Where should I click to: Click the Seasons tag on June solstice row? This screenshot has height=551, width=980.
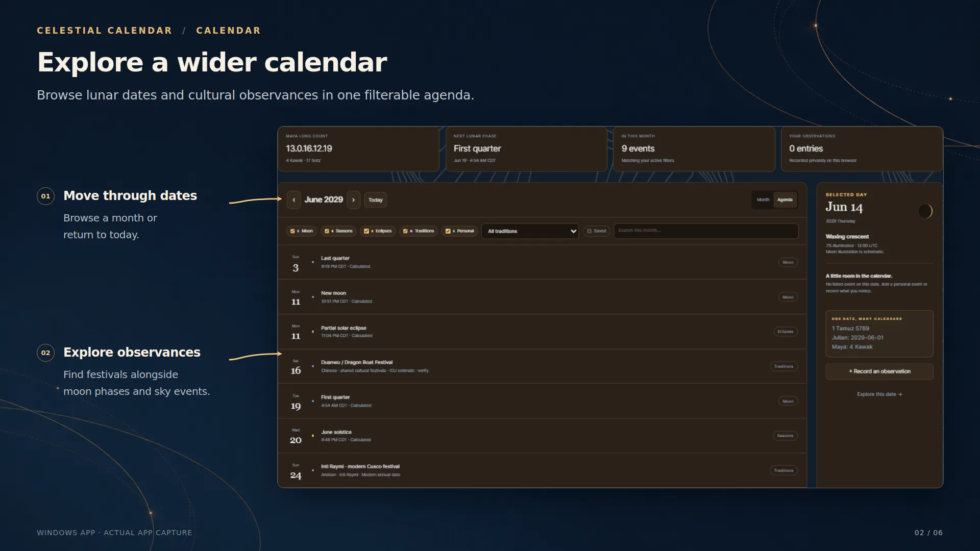[785, 436]
